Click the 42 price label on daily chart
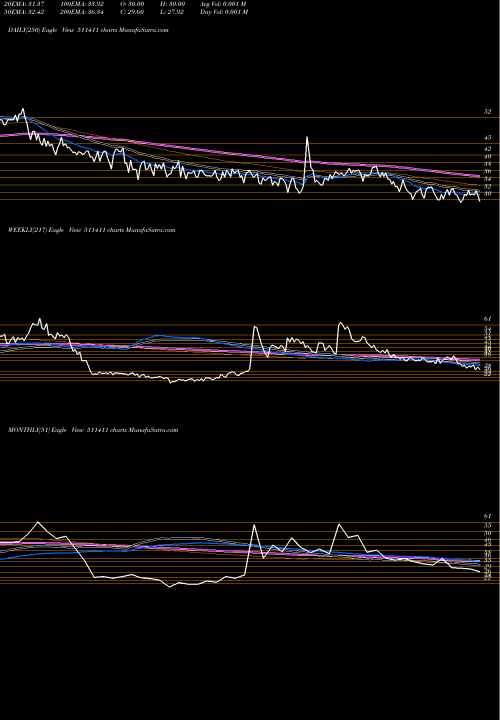Image resolution: width=500 pixels, height=720 pixels. (488, 149)
